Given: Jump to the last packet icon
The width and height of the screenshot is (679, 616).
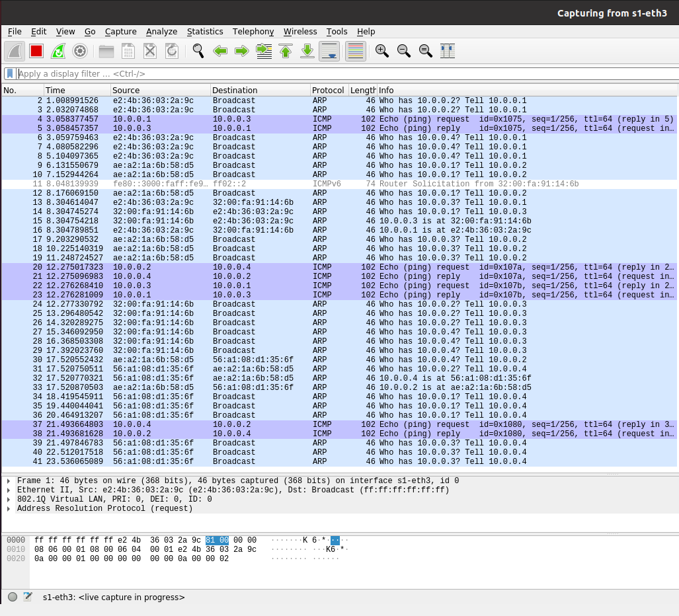Looking at the screenshot, I should [307, 51].
